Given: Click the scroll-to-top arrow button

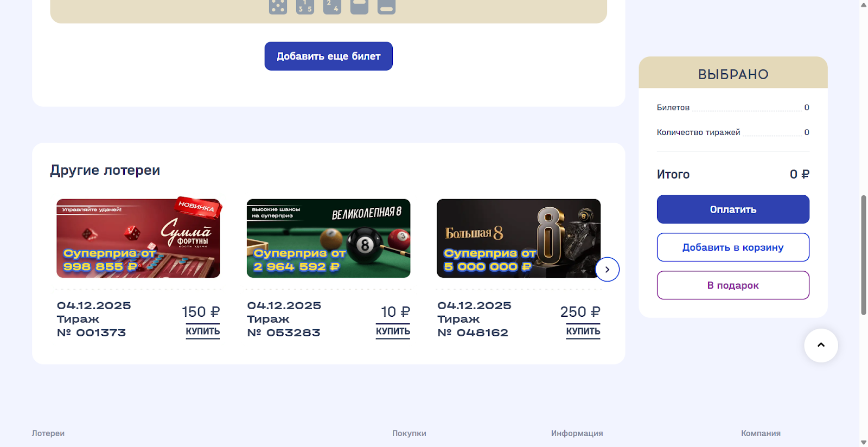Looking at the screenshot, I should pos(821,345).
